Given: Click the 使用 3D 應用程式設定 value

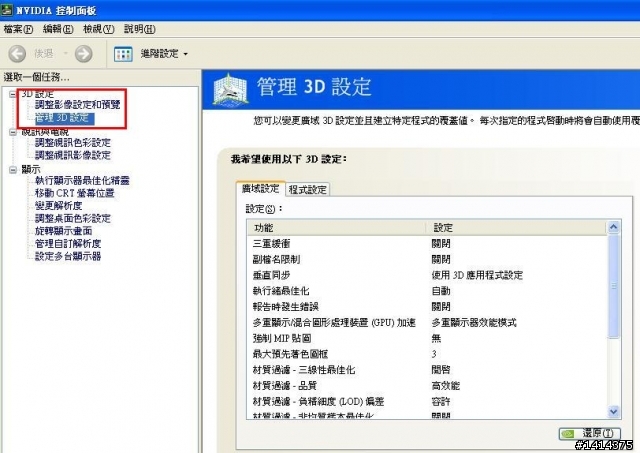Looking at the screenshot, I should 477,275.
